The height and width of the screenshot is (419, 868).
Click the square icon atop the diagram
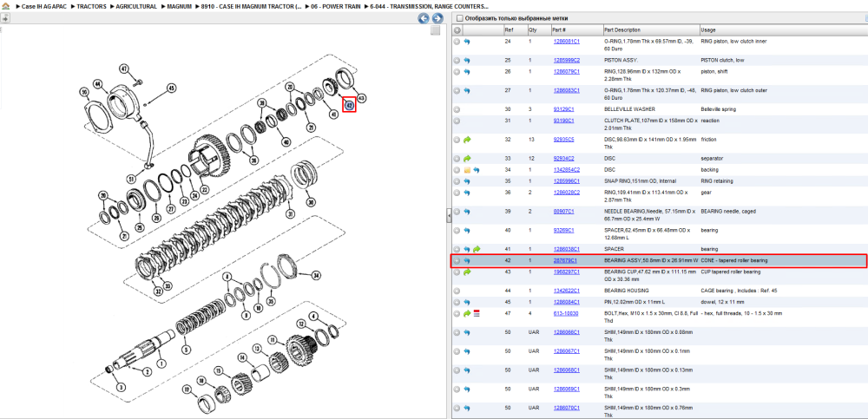pyautogui.click(x=436, y=30)
